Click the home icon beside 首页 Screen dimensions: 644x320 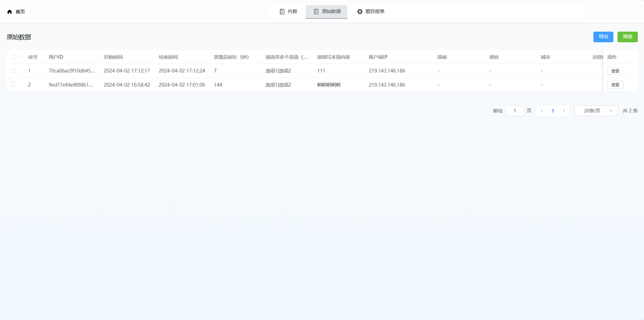pos(10,12)
